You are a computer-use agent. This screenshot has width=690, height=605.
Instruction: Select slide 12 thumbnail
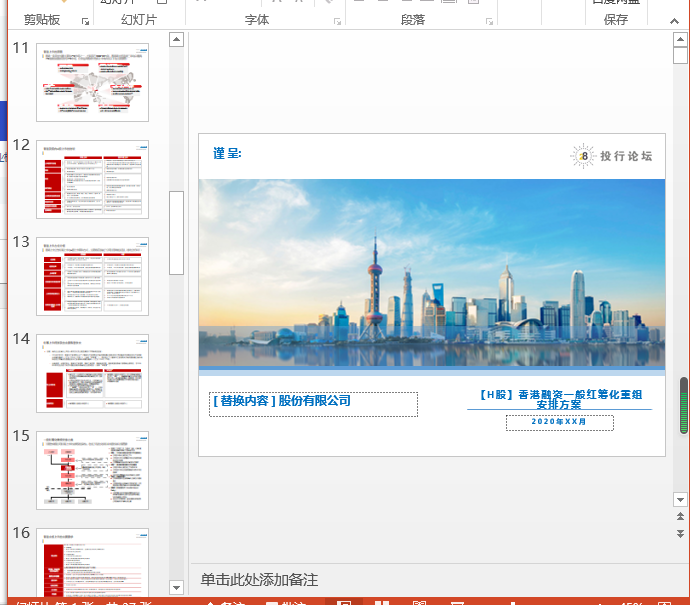[92, 179]
